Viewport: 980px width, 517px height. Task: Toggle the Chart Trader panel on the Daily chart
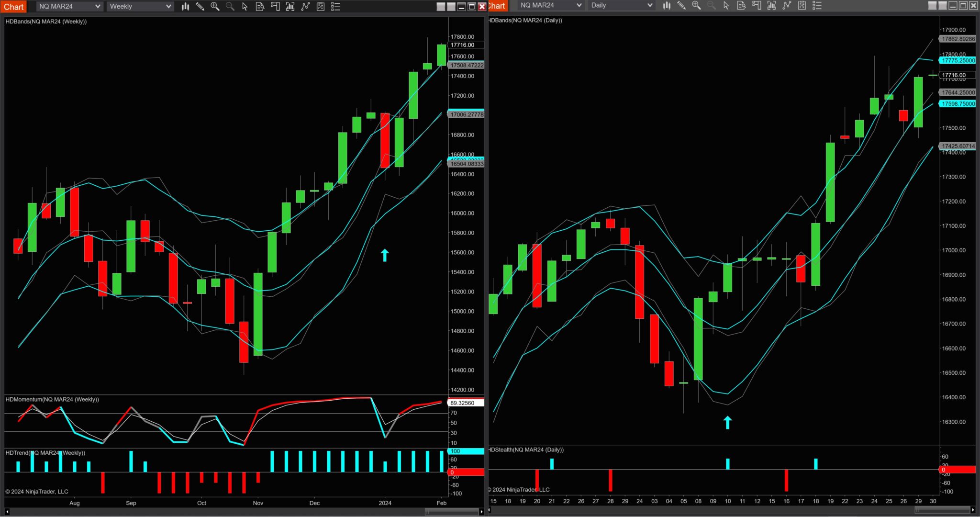757,6
